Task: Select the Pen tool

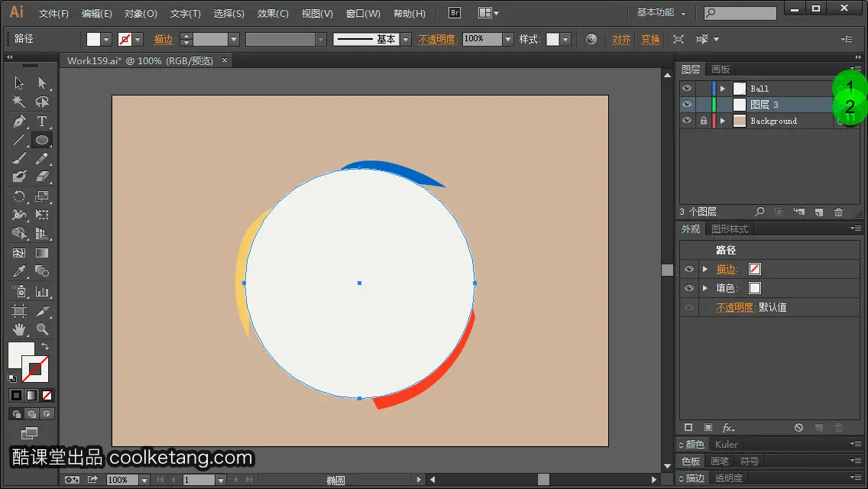Action: point(19,121)
